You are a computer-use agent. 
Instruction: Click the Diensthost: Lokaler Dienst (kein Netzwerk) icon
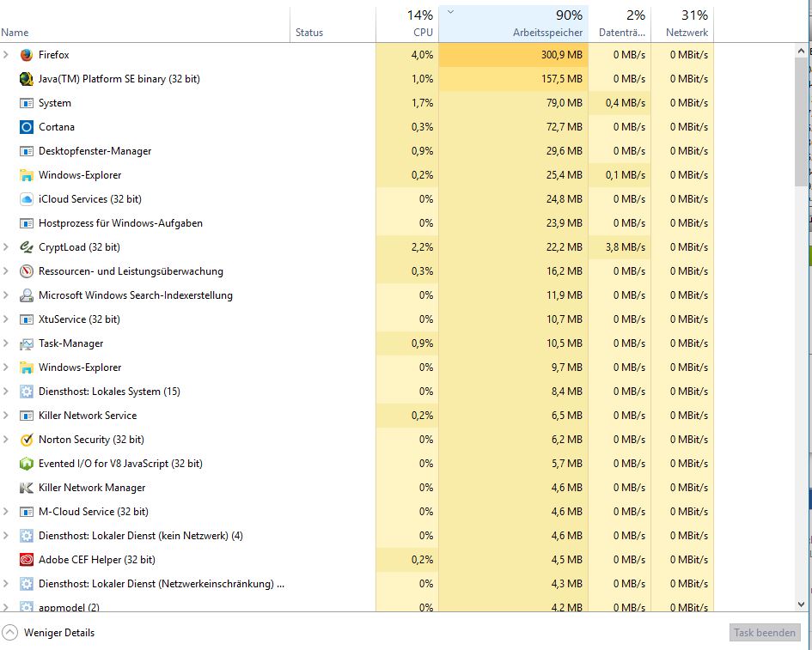(27, 536)
